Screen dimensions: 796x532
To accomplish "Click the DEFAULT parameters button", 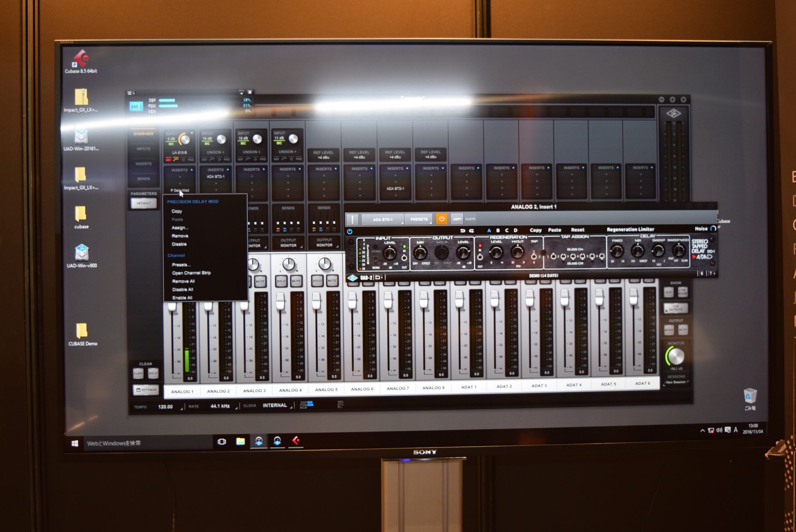I will (x=144, y=204).
